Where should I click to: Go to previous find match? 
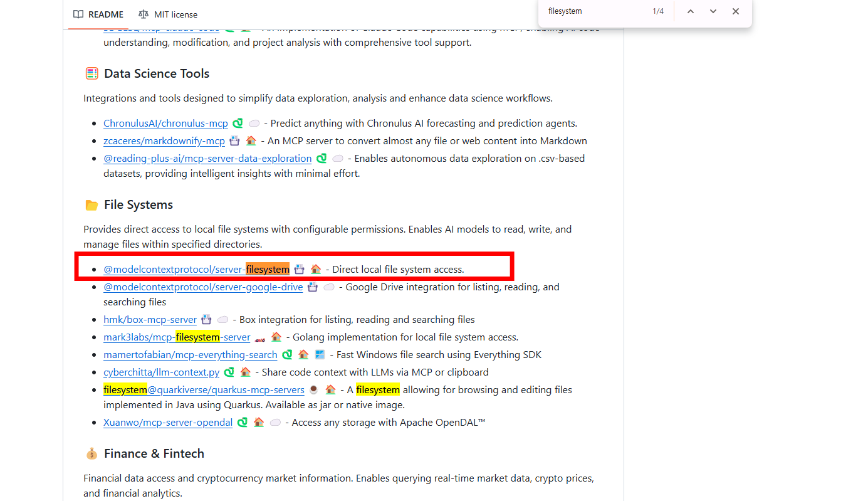coord(691,11)
